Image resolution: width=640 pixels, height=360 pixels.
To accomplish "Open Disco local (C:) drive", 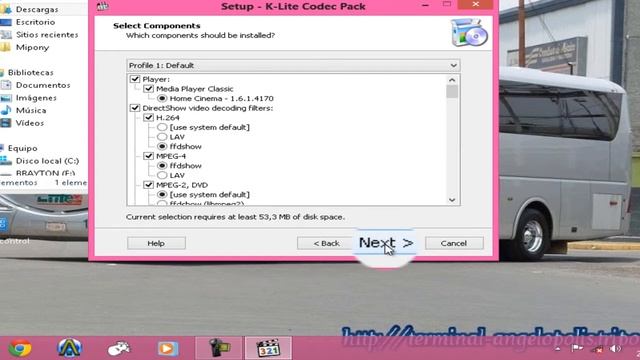I will pyautogui.click(x=47, y=161).
